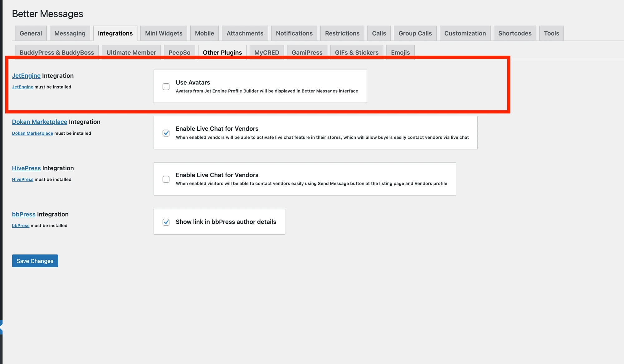Open the Dokan Marketplace link in the Integration heading
The image size is (624, 364).
pos(40,122)
